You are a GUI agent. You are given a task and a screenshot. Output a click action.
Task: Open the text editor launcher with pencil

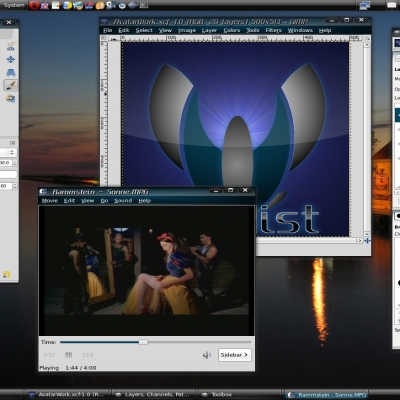click(56, 5)
